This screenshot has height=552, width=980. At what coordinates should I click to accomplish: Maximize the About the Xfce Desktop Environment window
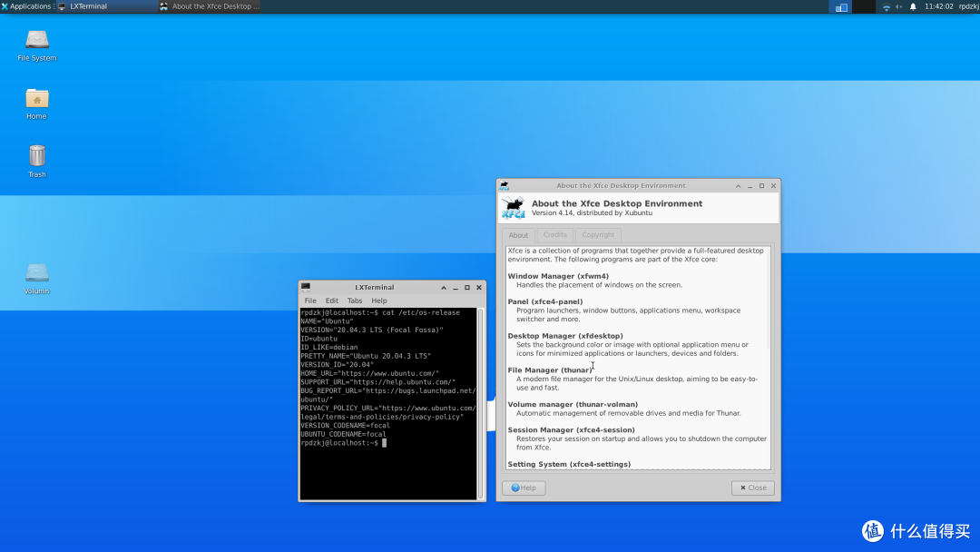click(x=762, y=186)
